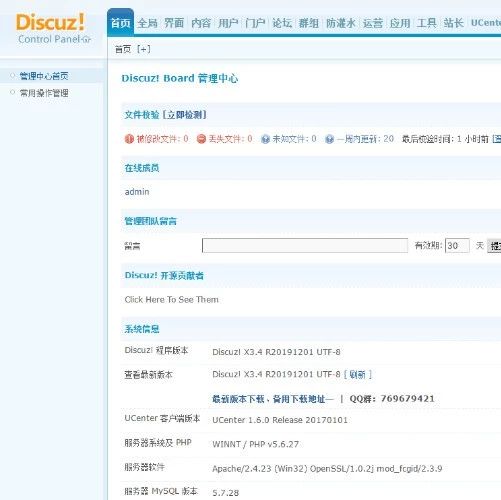The image size is (501, 500).
Task: Click the red modified-files warning icon
Action: point(129,139)
